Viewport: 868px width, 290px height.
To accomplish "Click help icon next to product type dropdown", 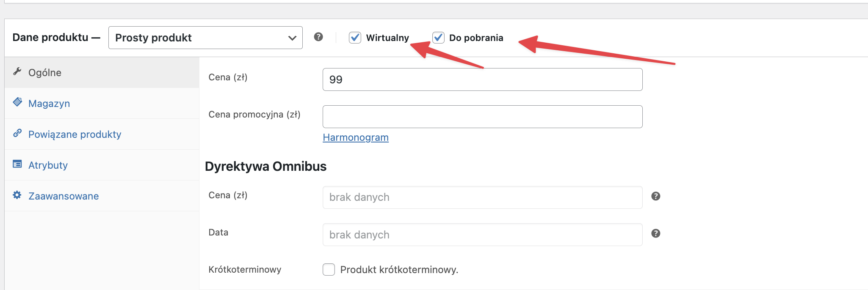I will [318, 37].
